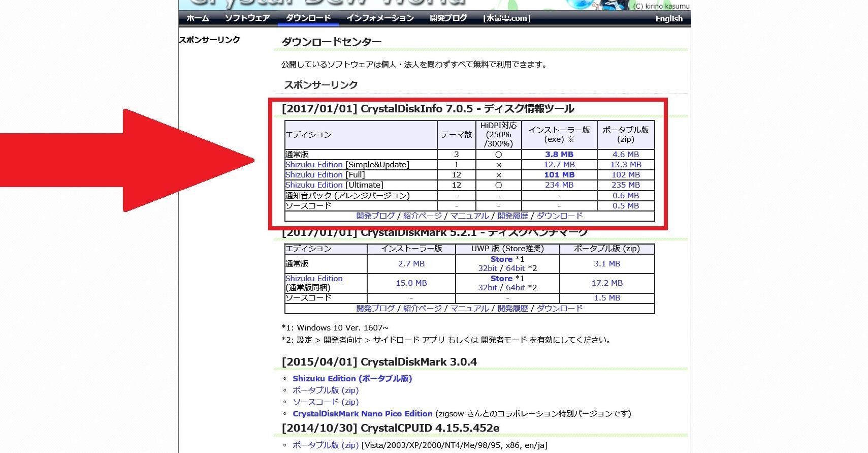Download CrystalDiskMark portable 3.1 MB zip

point(607,264)
